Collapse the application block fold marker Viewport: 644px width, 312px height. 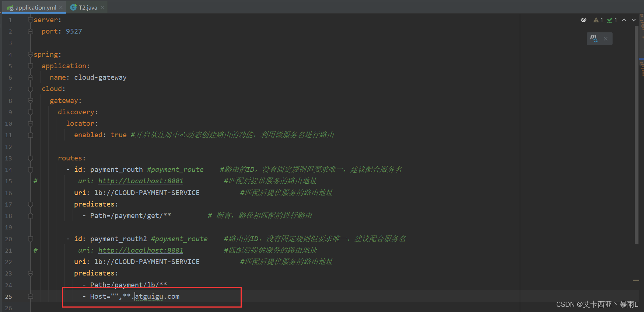pyautogui.click(x=31, y=66)
